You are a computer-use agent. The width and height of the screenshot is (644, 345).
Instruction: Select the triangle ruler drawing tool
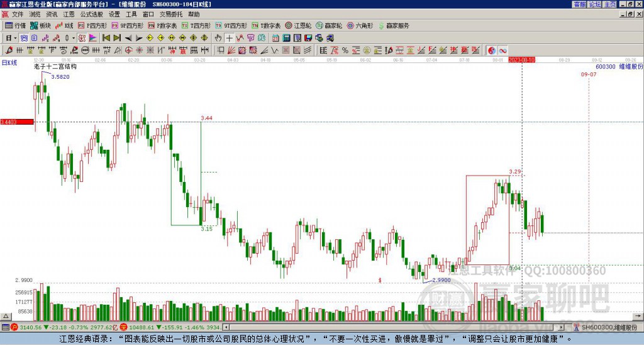pos(118,50)
